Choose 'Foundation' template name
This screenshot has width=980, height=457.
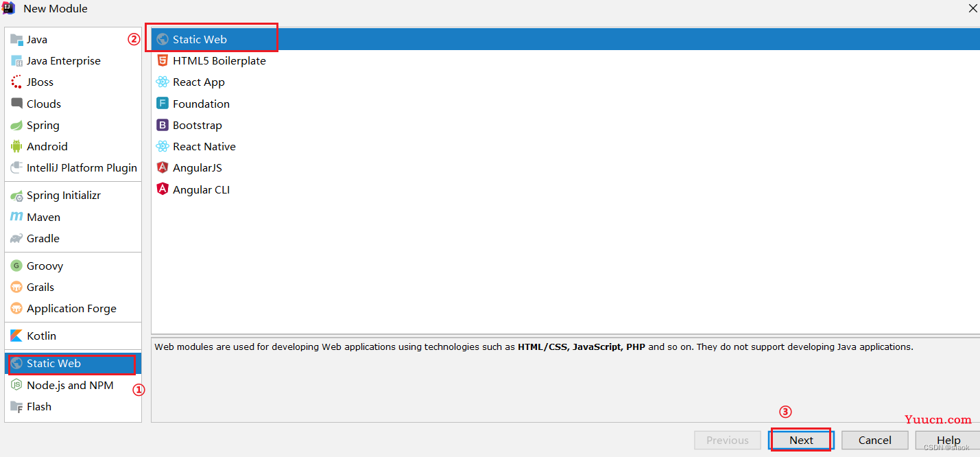(x=202, y=104)
